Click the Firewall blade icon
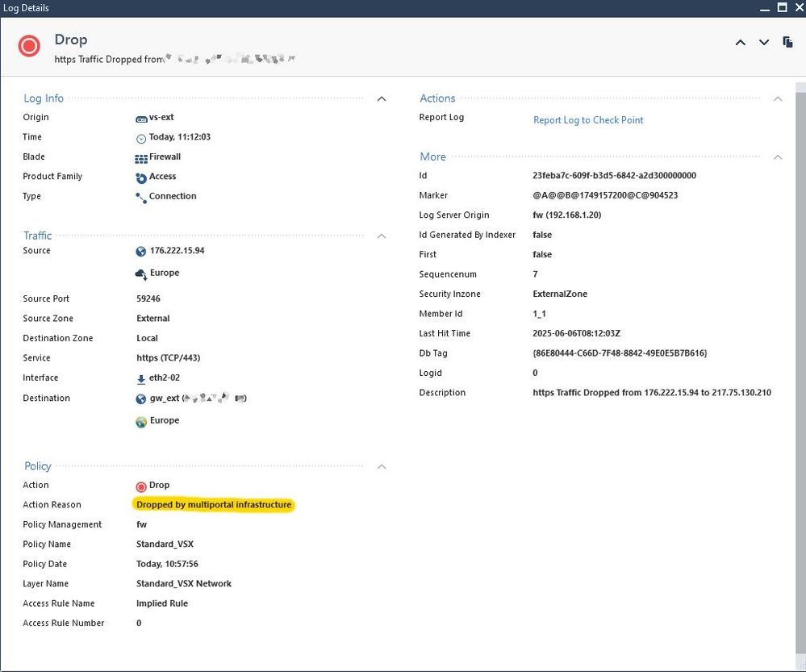 (x=141, y=158)
